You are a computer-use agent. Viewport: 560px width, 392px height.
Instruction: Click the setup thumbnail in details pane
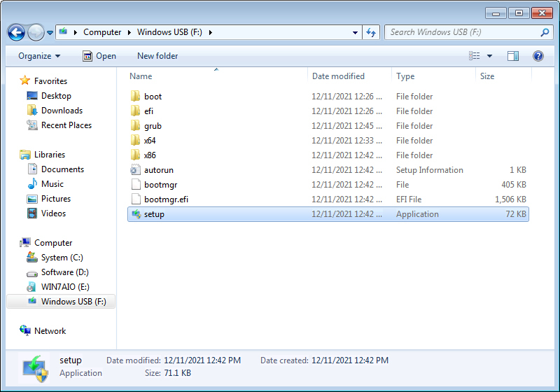coord(36,368)
